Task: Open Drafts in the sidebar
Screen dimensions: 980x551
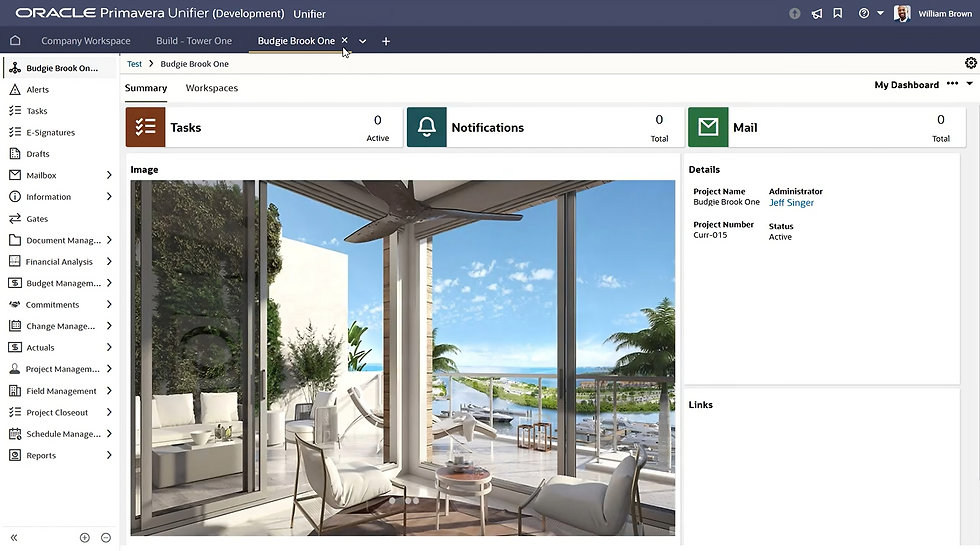Action: tap(38, 154)
